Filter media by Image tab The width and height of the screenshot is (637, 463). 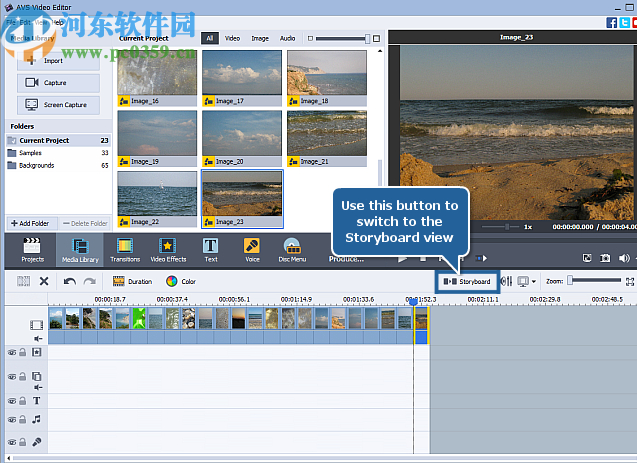(x=260, y=38)
